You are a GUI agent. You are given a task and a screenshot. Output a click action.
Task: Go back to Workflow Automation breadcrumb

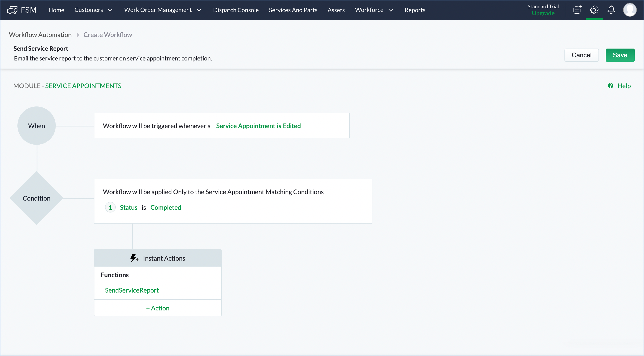40,35
